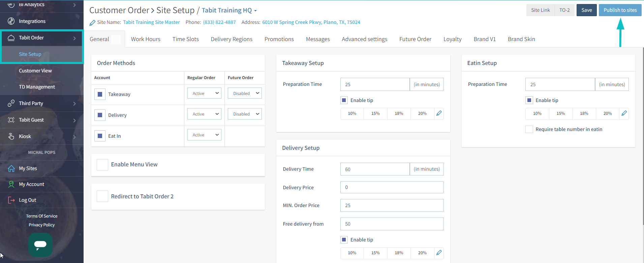This screenshot has width=644, height=263.
Task: Edit Eatin tip percentages with pencil icon
Action: pos(624,113)
